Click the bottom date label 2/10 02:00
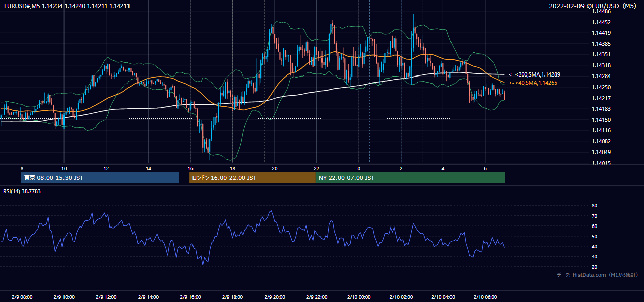 [401, 297]
